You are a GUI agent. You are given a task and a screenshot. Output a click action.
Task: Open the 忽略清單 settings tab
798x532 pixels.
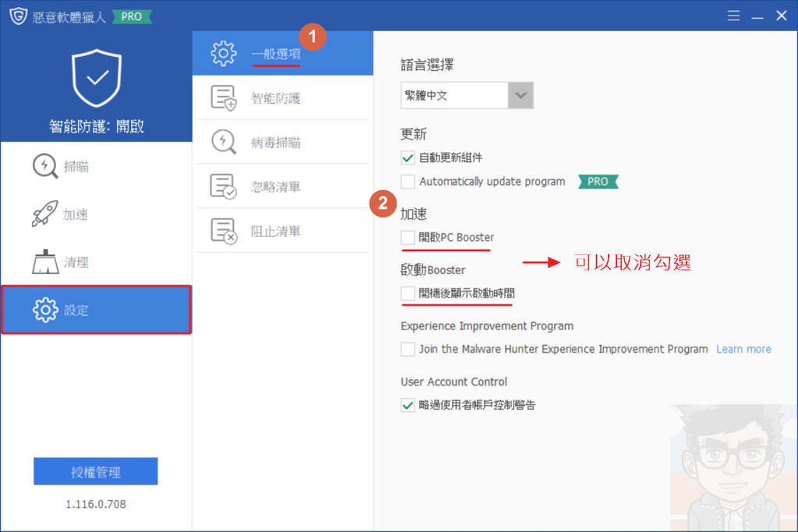tap(283, 186)
